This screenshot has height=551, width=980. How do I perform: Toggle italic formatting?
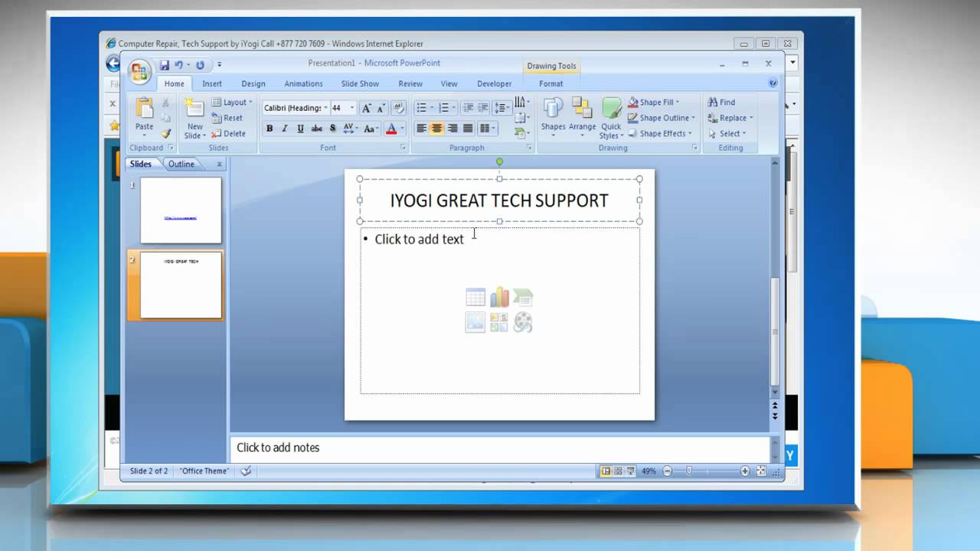[285, 129]
